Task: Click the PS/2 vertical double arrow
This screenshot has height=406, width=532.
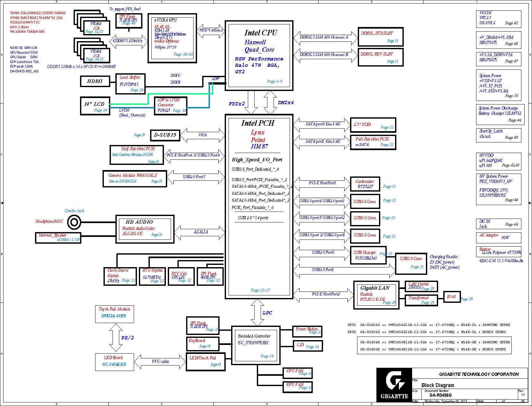Action: click(116, 338)
